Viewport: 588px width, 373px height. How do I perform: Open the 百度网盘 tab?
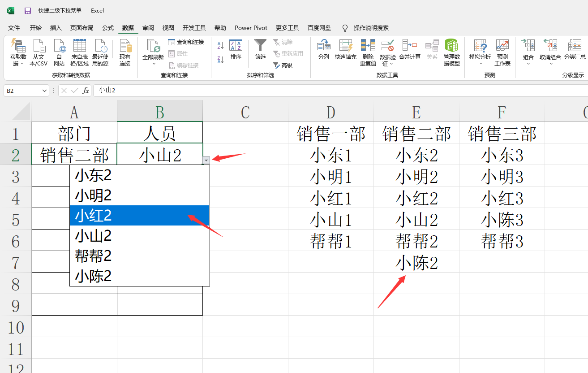pyautogui.click(x=319, y=28)
